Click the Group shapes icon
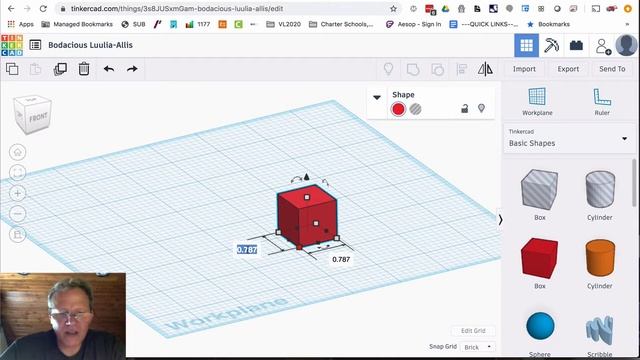Screen dimensions: 640x360 tap(413, 69)
